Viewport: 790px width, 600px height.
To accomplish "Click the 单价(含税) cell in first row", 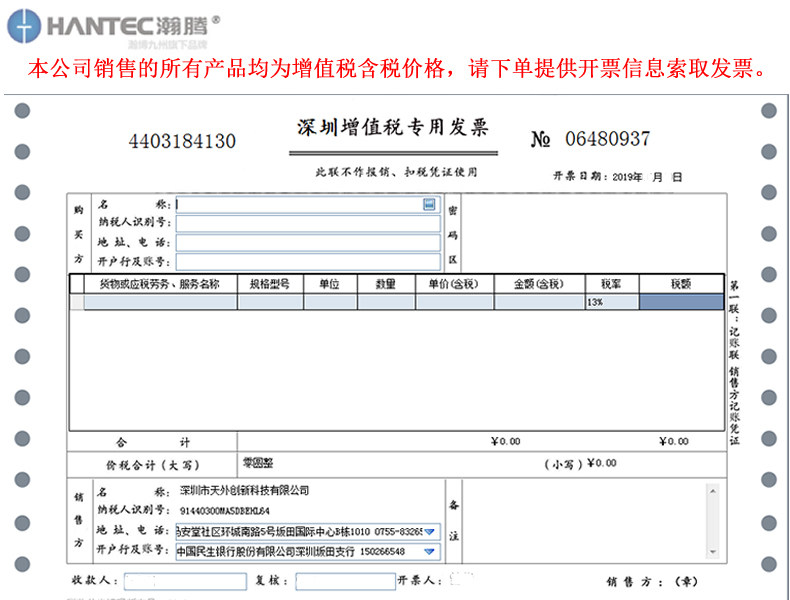I will [x=454, y=302].
